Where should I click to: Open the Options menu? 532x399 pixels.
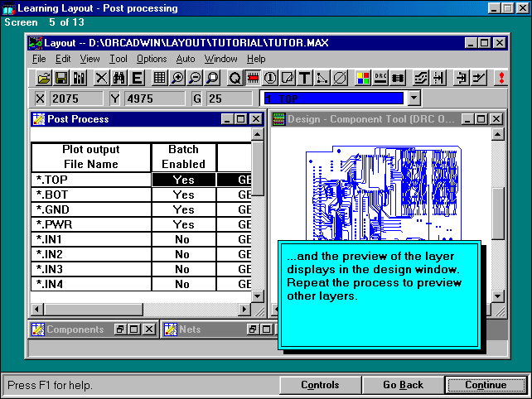152,59
